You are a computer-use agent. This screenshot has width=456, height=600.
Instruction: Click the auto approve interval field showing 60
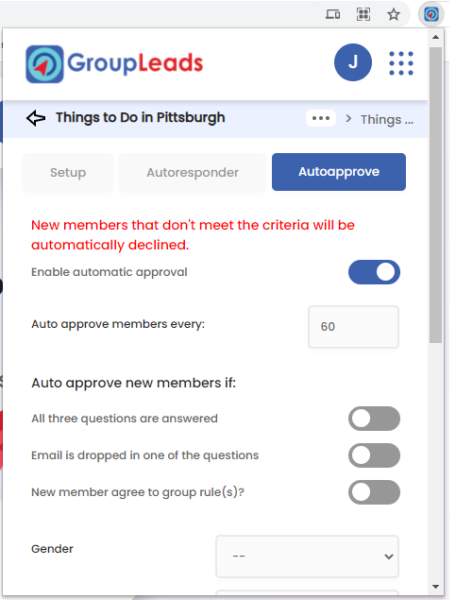[353, 326]
